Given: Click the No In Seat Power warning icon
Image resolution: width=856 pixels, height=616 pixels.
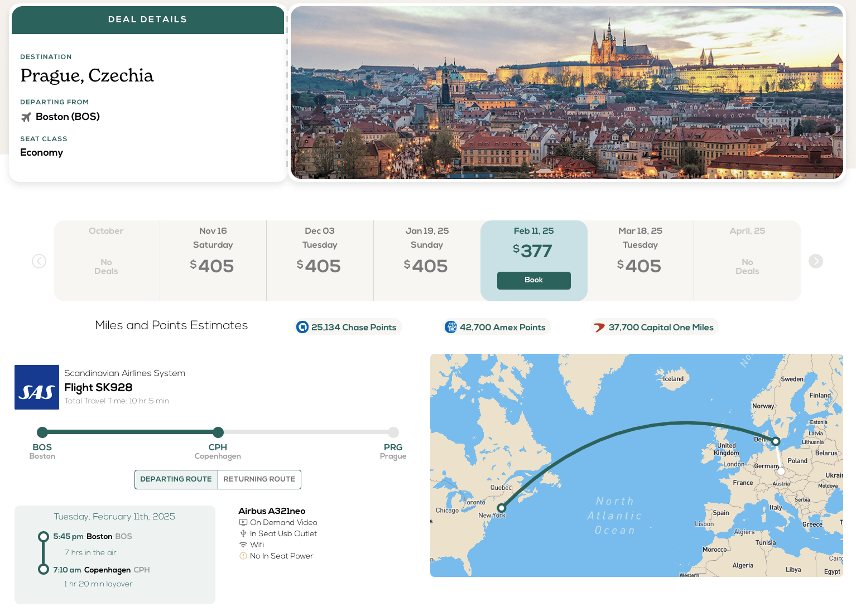Looking at the screenshot, I should coord(243,556).
